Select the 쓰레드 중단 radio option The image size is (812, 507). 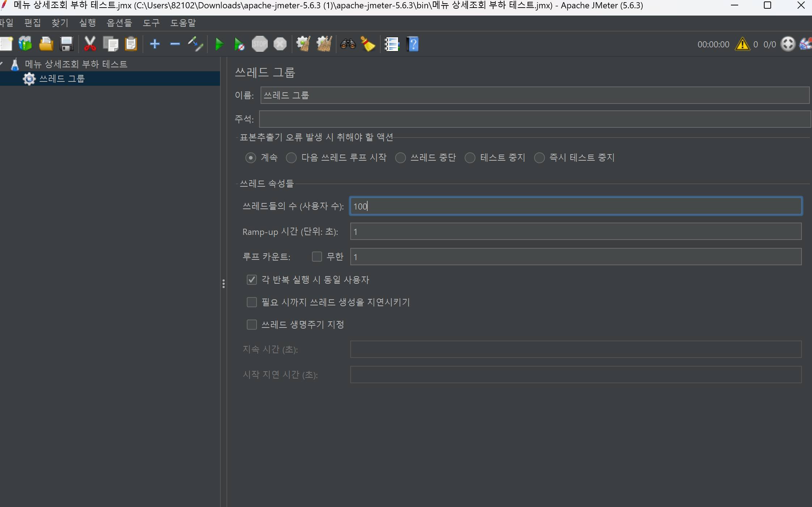tap(401, 158)
